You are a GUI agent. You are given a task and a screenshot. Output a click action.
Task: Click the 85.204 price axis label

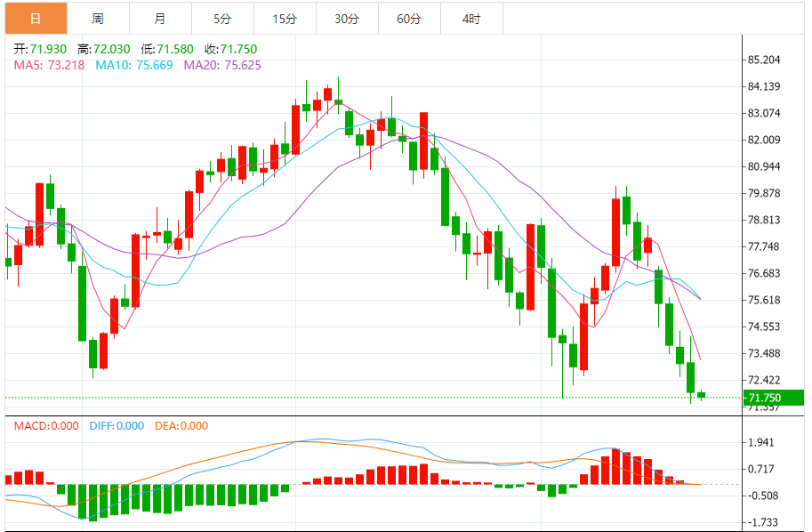coord(764,60)
